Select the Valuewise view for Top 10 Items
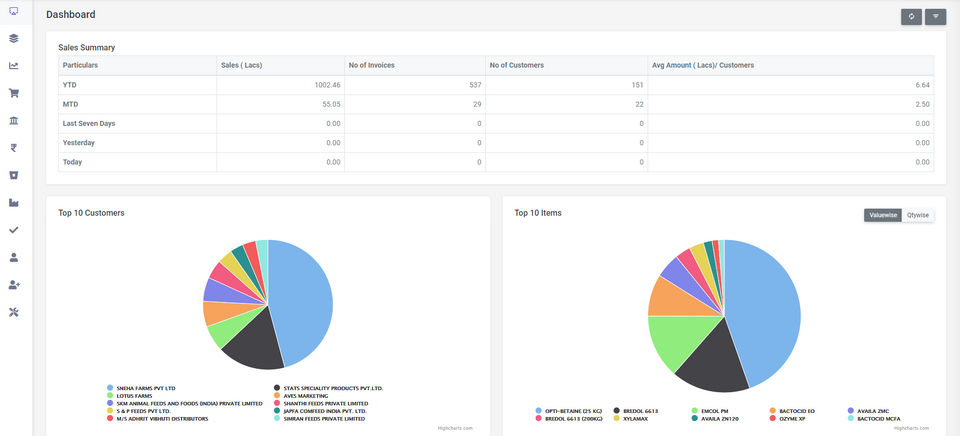The height and width of the screenshot is (436, 960). [883, 215]
